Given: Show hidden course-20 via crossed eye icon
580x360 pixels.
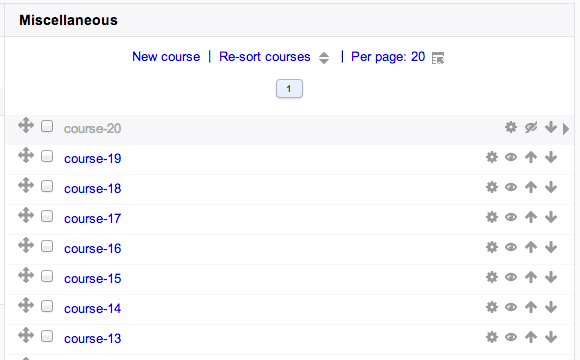Looking at the screenshot, I should point(531,127).
